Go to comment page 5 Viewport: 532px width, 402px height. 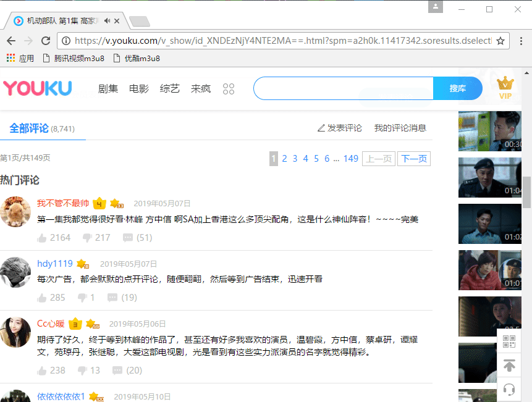click(x=316, y=159)
